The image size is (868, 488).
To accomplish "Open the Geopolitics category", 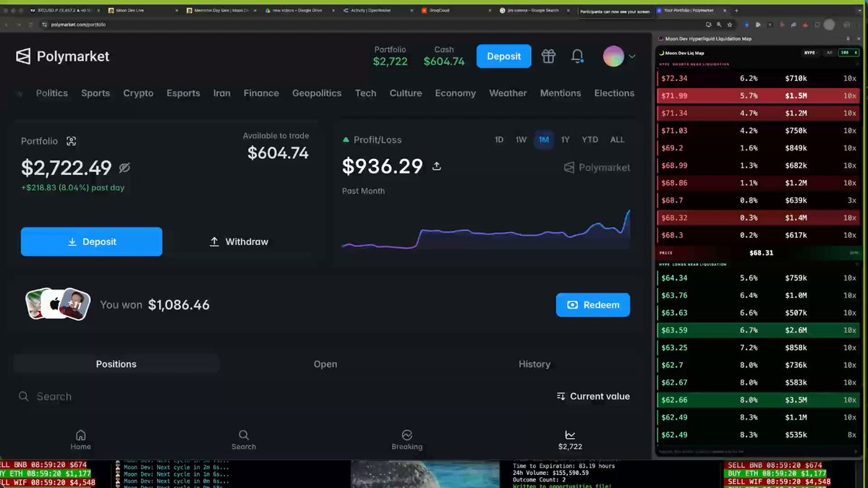I will pyautogui.click(x=317, y=93).
